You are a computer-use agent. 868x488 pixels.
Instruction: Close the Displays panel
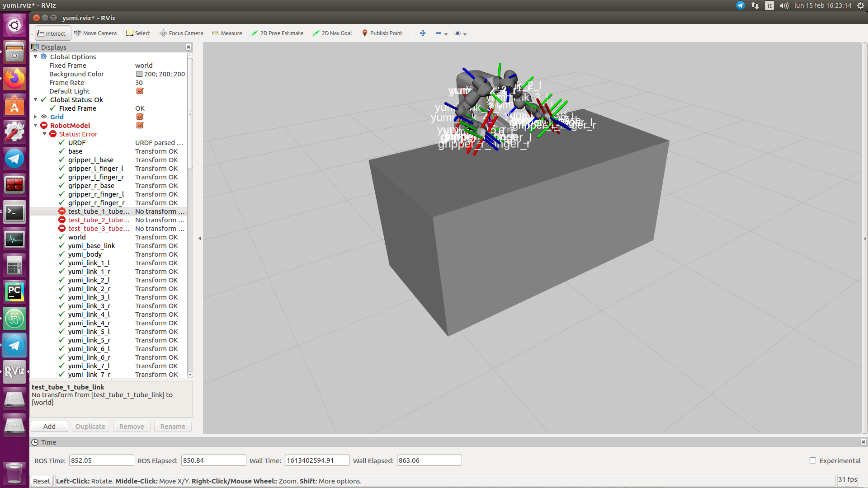[189, 47]
